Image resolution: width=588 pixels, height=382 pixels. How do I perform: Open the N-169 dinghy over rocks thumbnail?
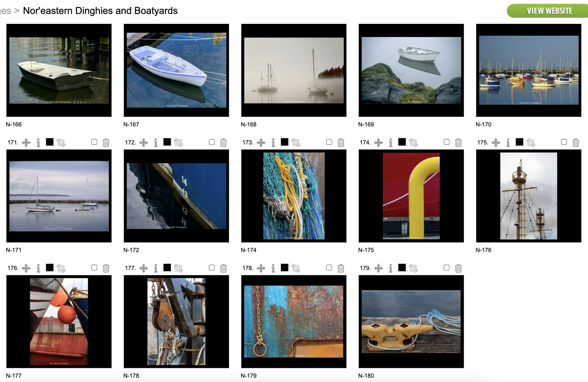point(411,70)
